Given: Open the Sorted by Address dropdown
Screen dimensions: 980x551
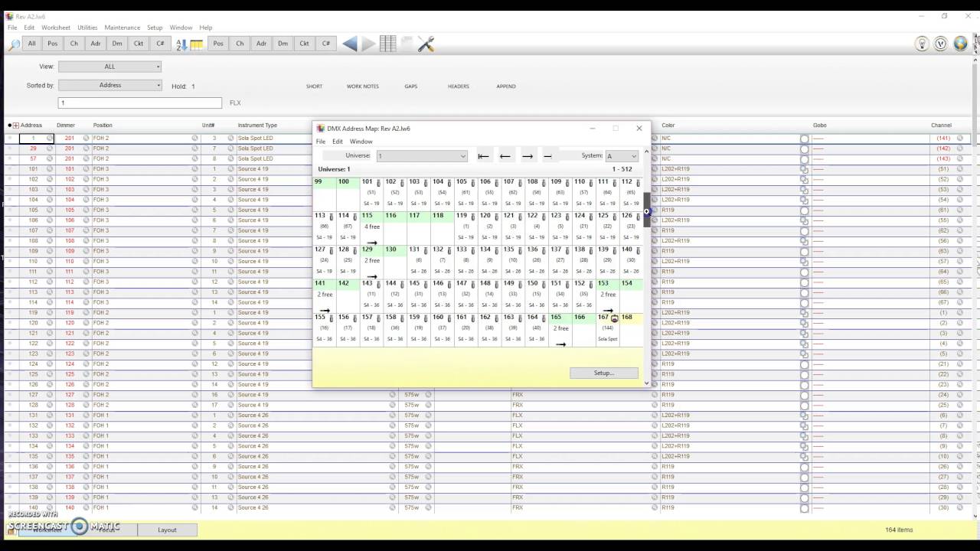Looking at the screenshot, I should point(109,85).
